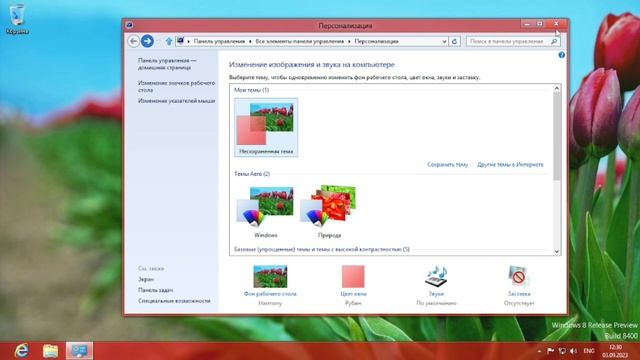Click the theme list scrollbar thumb
The height and width of the screenshot is (360, 640).
pos(557,136)
